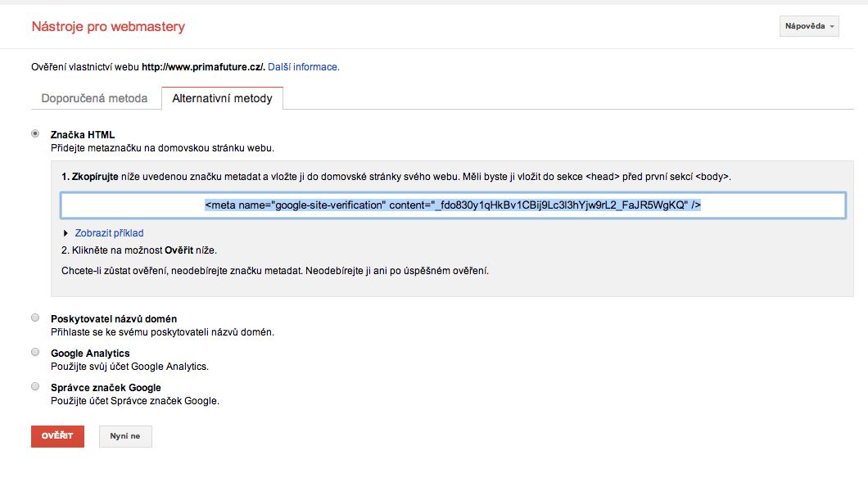Select the Značka HTML radio button

pyautogui.click(x=35, y=133)
